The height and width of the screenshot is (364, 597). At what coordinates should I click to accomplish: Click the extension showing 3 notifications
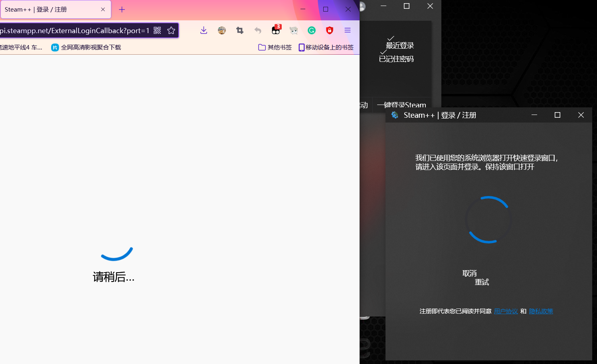275,30
